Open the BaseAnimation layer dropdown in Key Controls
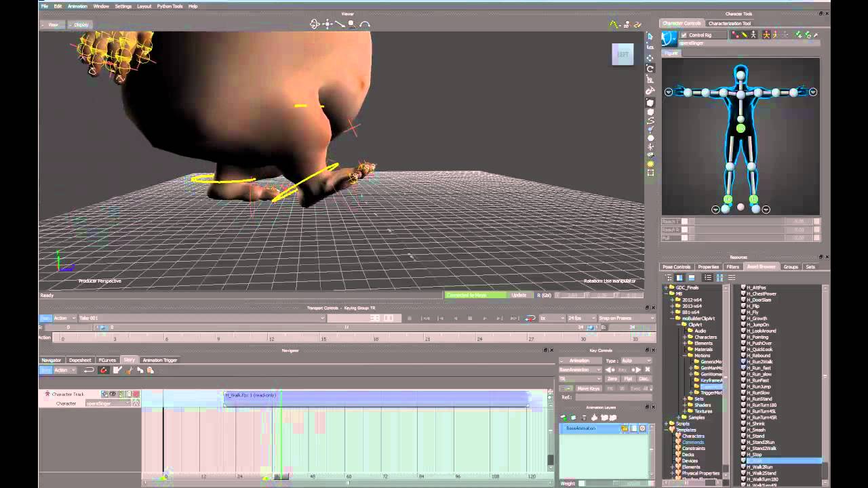868x488 pixels. point(580,370)
